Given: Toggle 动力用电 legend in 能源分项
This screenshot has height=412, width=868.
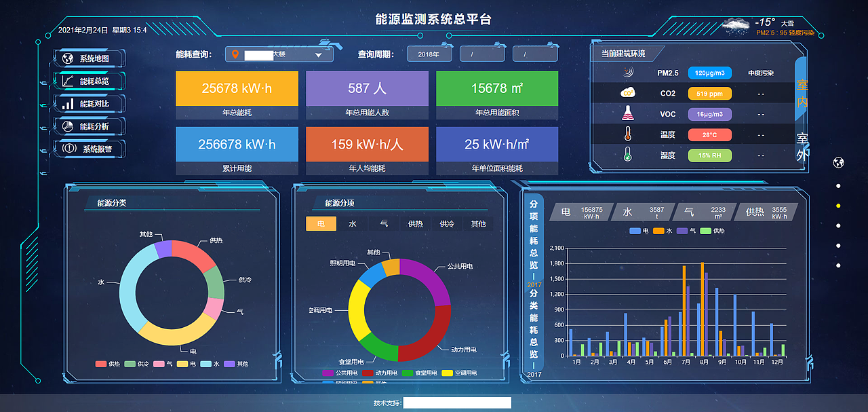Looking at the screenshot, I should tap(380, 373).
